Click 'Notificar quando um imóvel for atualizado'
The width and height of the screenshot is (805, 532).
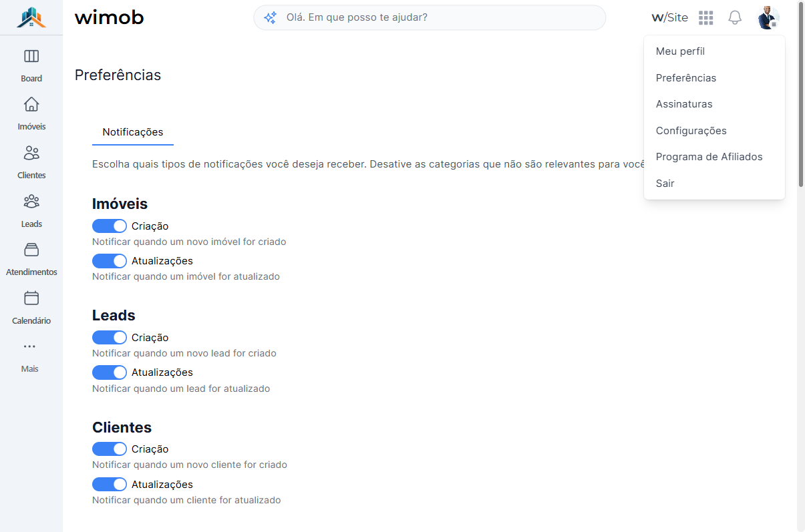tap(186, 276)
